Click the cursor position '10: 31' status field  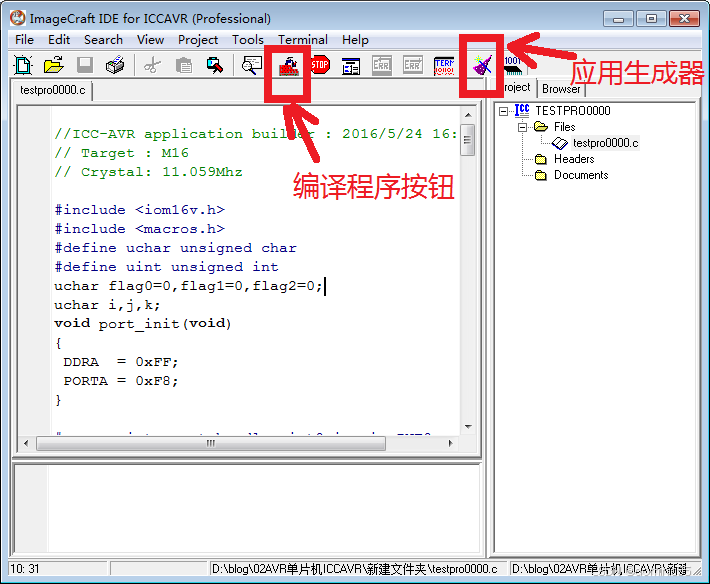58,569
